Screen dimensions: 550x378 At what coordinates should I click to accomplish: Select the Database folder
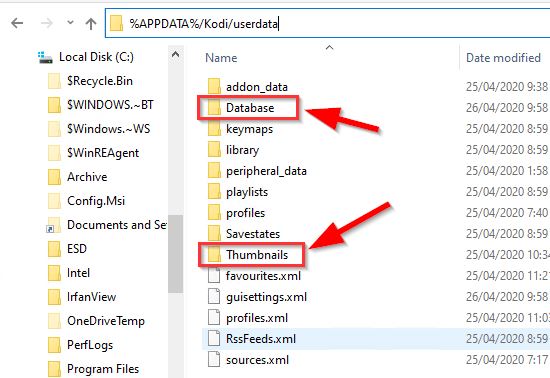(x=250, y=108)
